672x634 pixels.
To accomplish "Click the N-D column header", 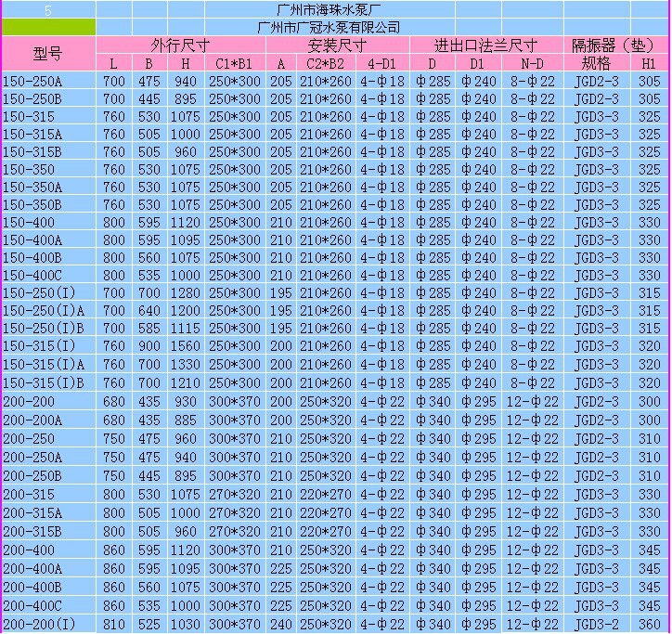I will coord(532,63).
